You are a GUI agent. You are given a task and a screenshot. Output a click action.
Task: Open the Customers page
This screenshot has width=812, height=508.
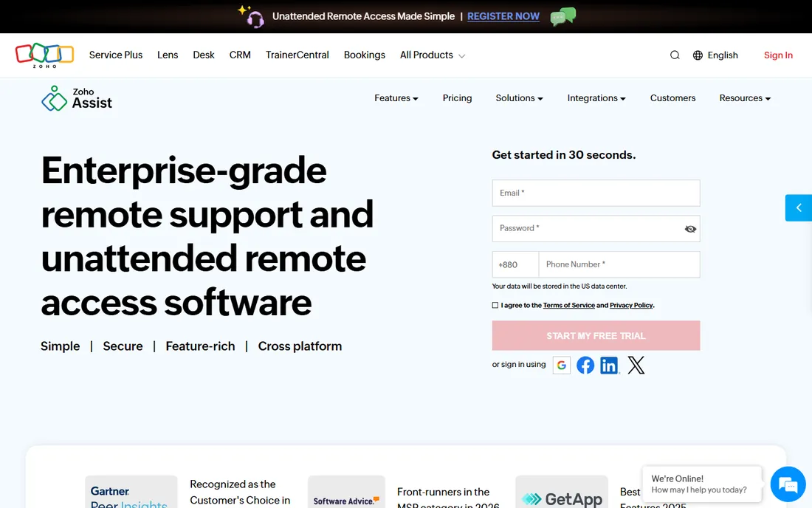tap(672, 98)
